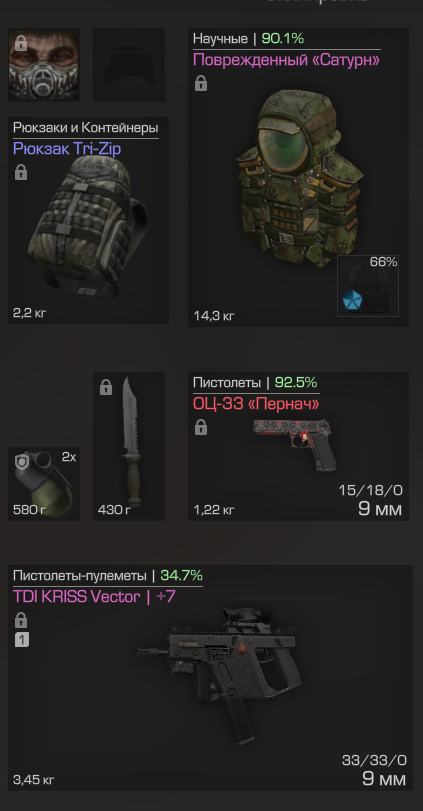This screenshot has height=811, width=423.
Task: Select the Tri-Zip backpack image
Action: point(87,227)
